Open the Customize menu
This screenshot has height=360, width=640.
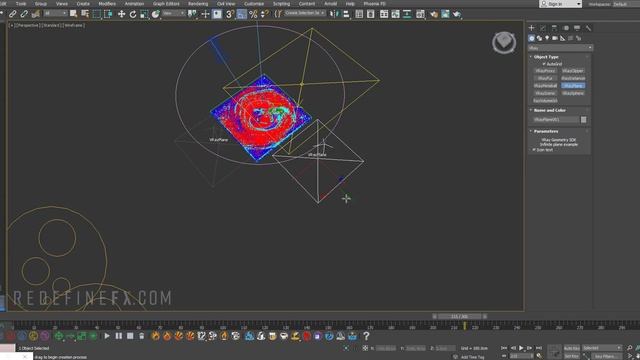tap(254, 4)
